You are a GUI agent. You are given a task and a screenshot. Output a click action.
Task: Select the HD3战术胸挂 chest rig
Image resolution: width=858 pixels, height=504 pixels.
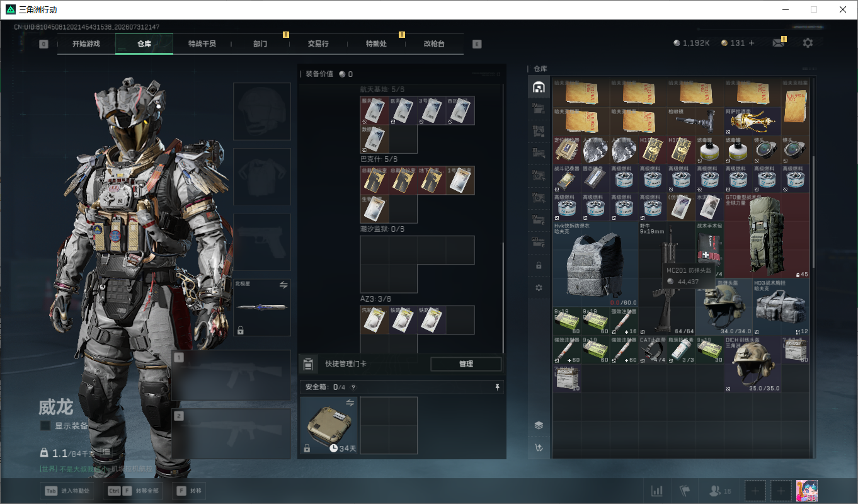(781, 307)
